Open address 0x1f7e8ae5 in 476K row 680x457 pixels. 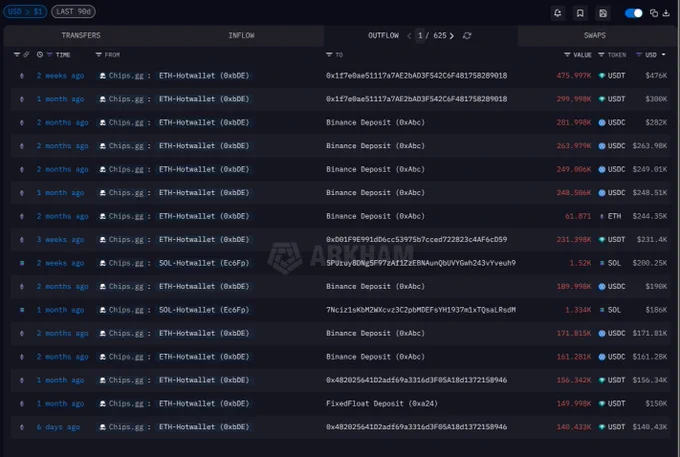pyautogui.click(x=416, y=75)
